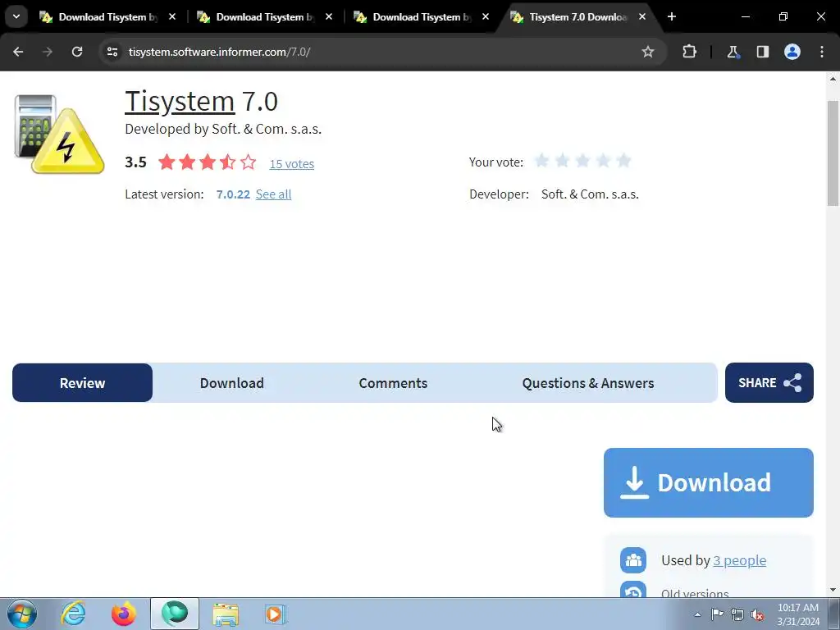This screenshot has width=840, height=630.
Task: Open the browser extensions puzzle icon
Action: pyautogui.click(x=689, y=52)
